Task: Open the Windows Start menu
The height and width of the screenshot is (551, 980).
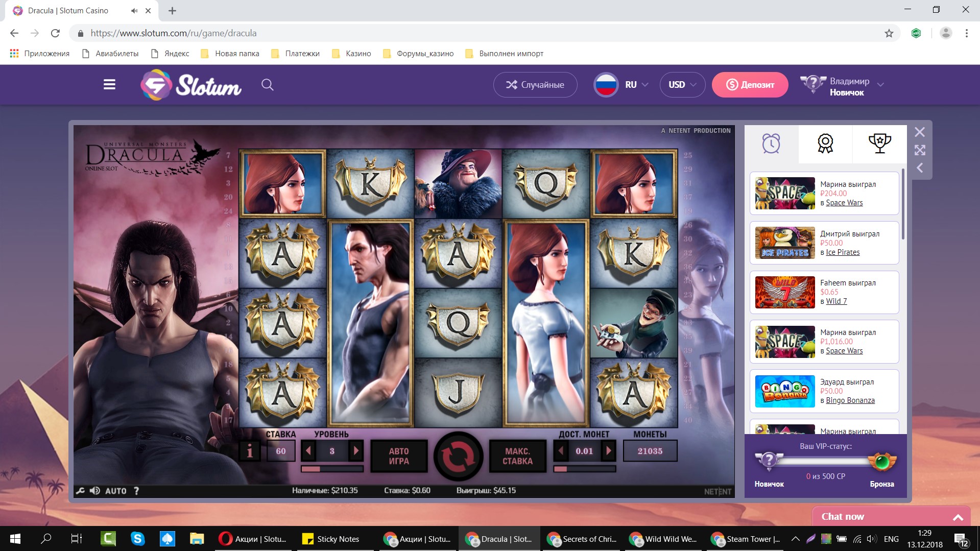Action: pyautogui.click(x=15, y=539)
